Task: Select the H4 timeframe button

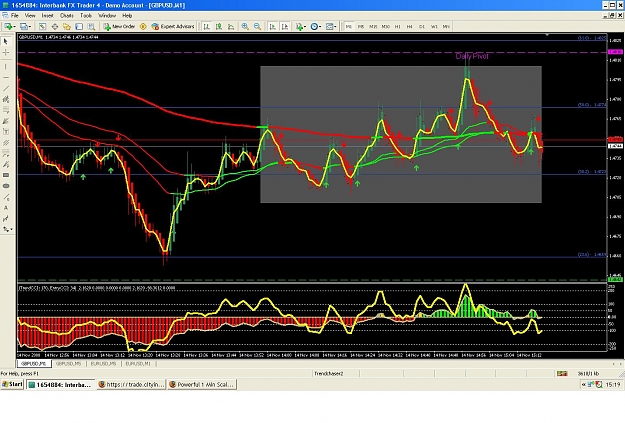Action: point(409,26)
